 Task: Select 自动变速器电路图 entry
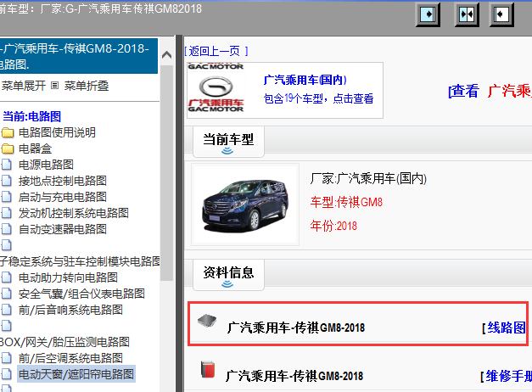pos(63,229)
